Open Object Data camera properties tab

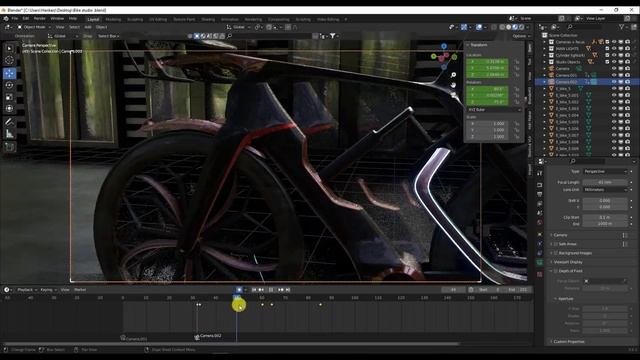click(540, 262)
